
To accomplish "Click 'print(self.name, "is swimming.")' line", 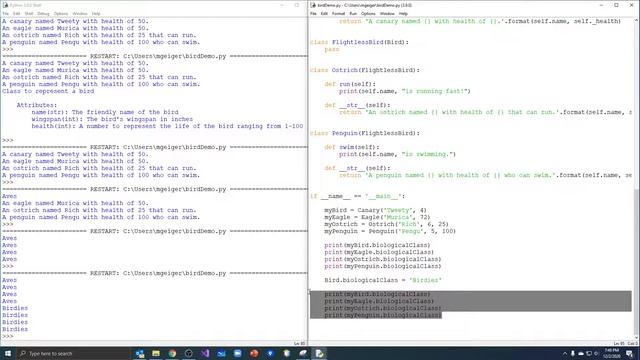I will pyautogui.click(x=397, y=154).
